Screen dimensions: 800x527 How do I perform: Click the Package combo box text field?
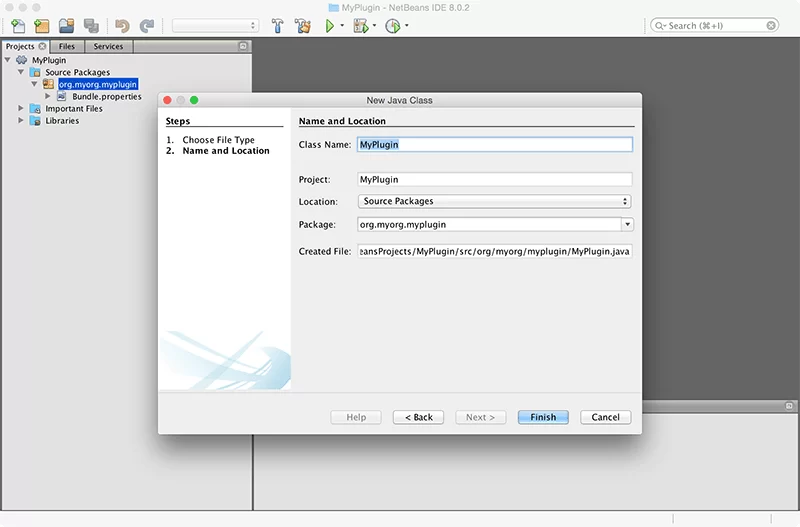tap(489, 224)
